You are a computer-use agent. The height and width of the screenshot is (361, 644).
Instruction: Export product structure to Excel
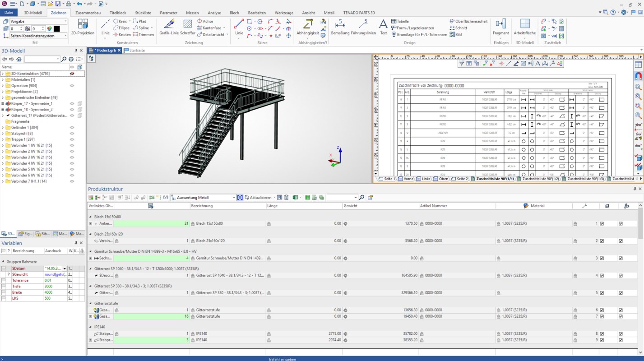pyautogui.click(x=295, y=198)
